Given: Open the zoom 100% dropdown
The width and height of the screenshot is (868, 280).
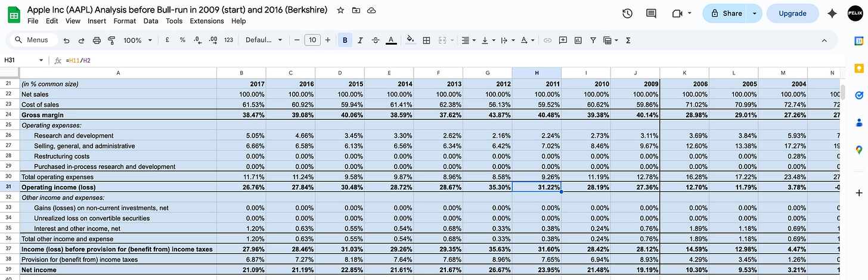Looking at the screenshot, I should [x=137, y=41].
